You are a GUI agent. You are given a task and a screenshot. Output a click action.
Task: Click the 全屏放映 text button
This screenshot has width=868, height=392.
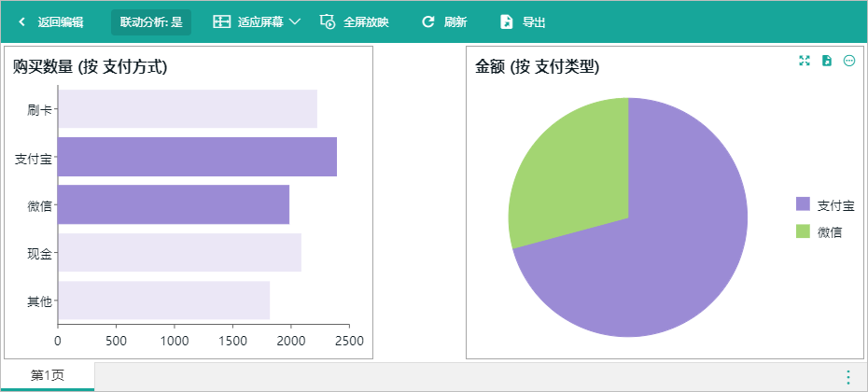366,22
